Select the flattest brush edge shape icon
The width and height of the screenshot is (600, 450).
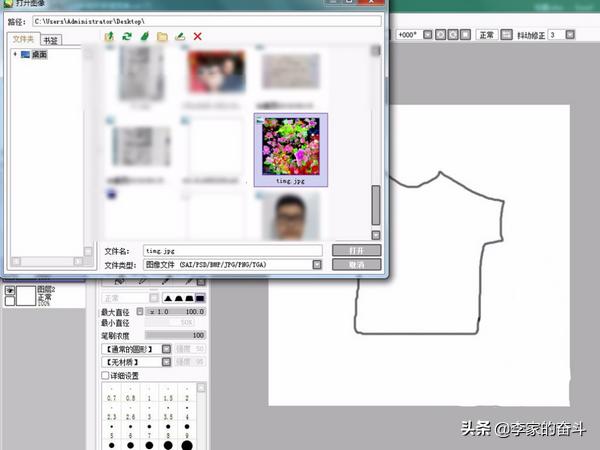coord(200,298)
